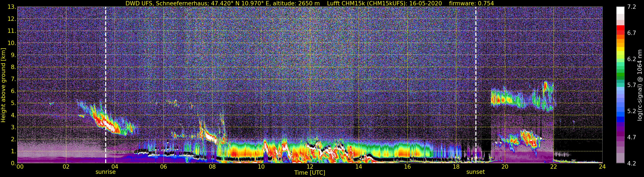
Task: Click the colorbar tick value 6.2
Action: 632,59
